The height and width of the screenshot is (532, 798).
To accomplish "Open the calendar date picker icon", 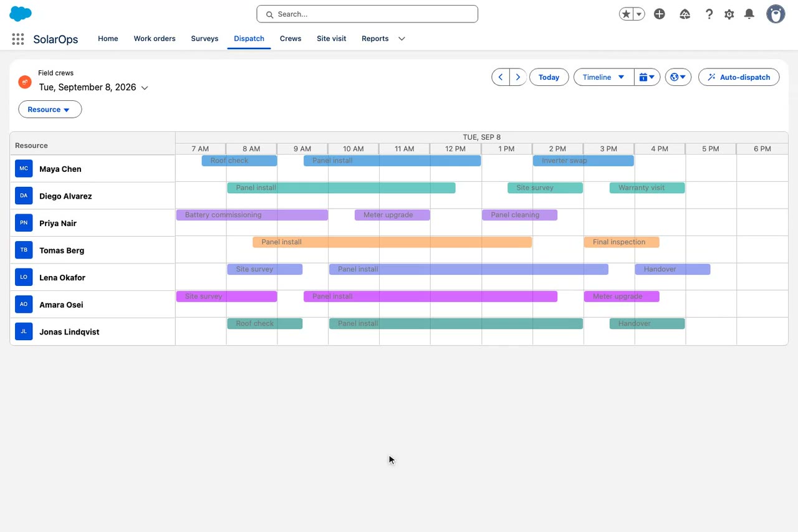I will [x=647, y=77].
